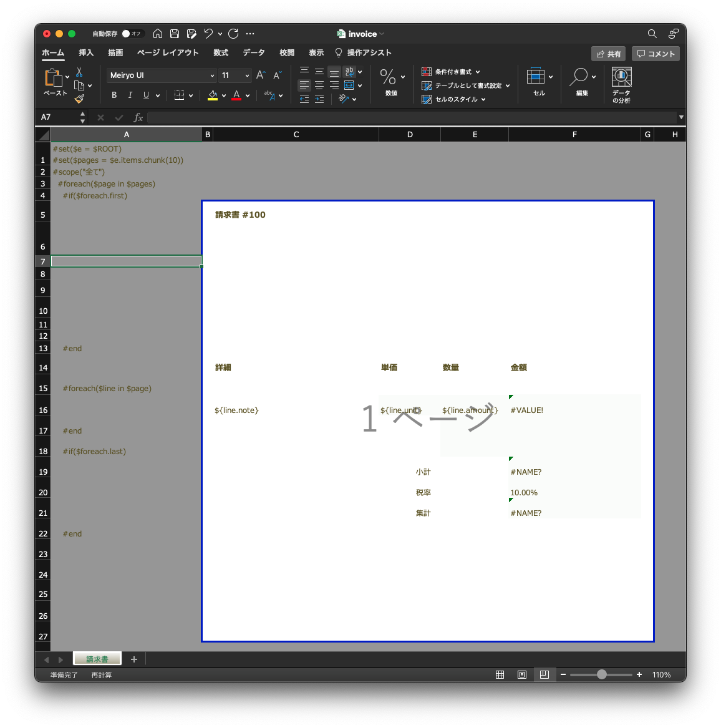Switch to Page Break Preview view
Viewport: 721px width, 728px height.
544,674
